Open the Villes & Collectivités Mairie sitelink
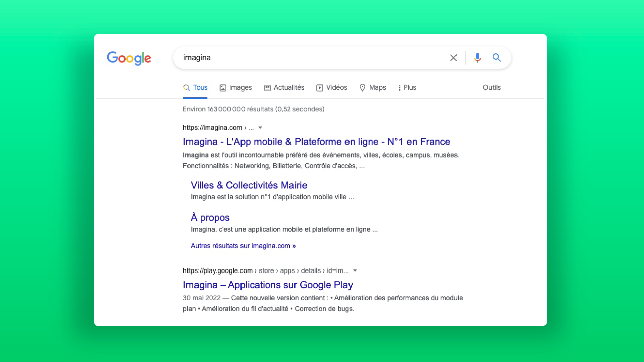Image resolution: width=644 pixels, height=362 pixels. pos(249,185)
